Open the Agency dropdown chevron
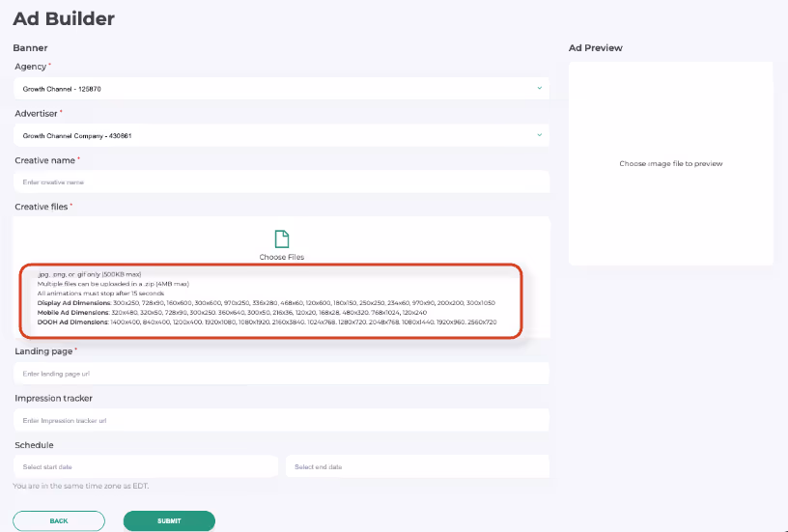 point(539,88)
